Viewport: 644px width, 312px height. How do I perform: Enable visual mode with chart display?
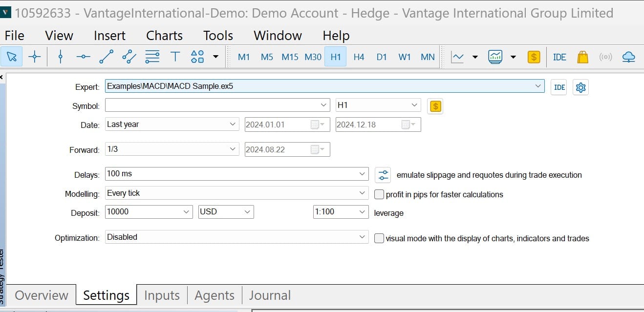click(x=379, y=238)
